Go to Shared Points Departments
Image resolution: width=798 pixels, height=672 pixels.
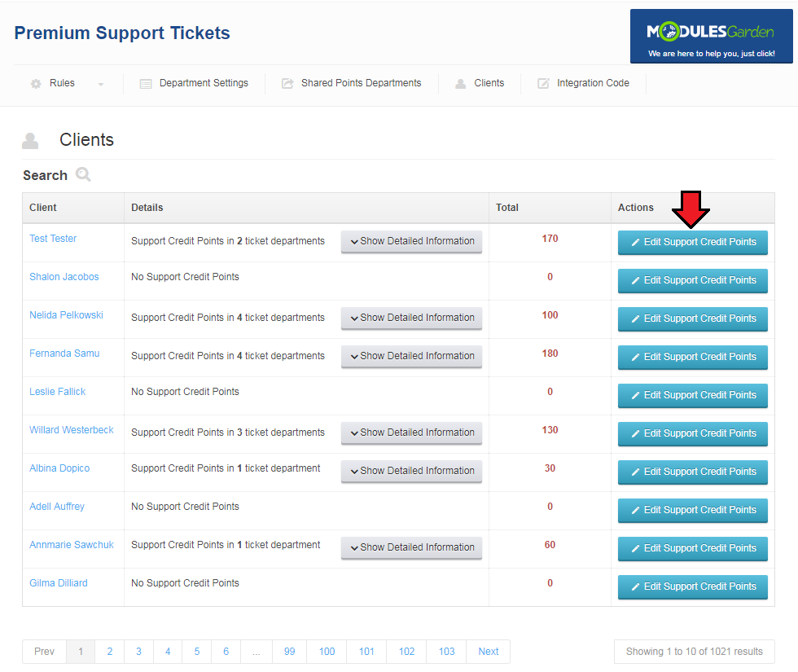click(361, 83)
